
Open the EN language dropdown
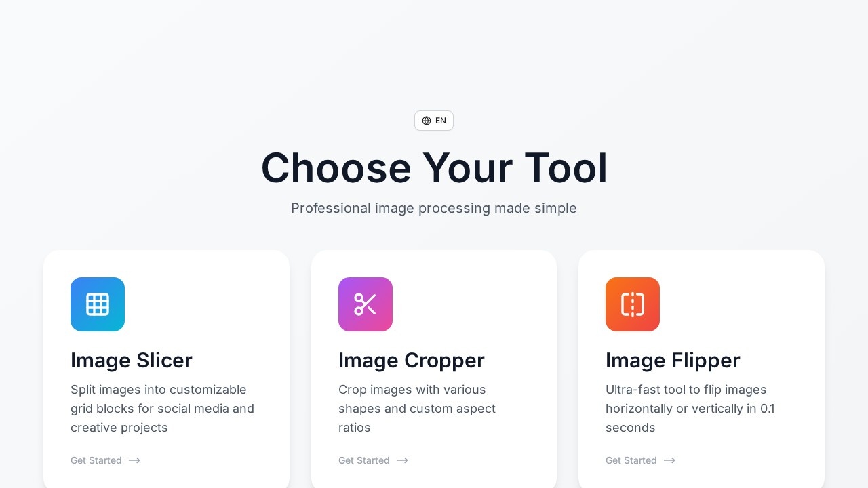(x=434, y=121)
